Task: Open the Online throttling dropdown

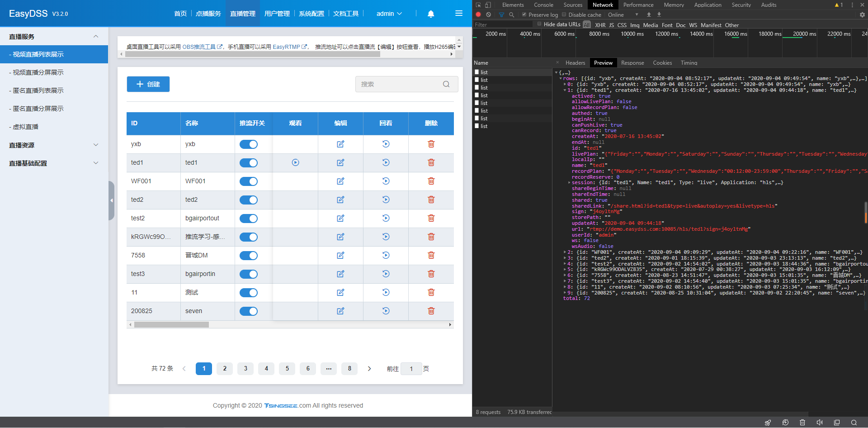Action: (623, 14)
